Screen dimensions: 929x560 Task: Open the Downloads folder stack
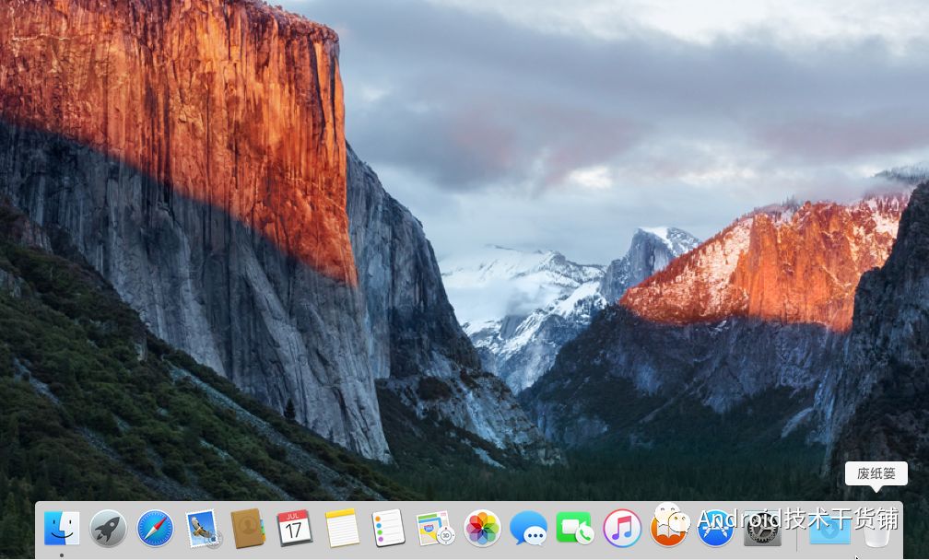tap(829, 529)
